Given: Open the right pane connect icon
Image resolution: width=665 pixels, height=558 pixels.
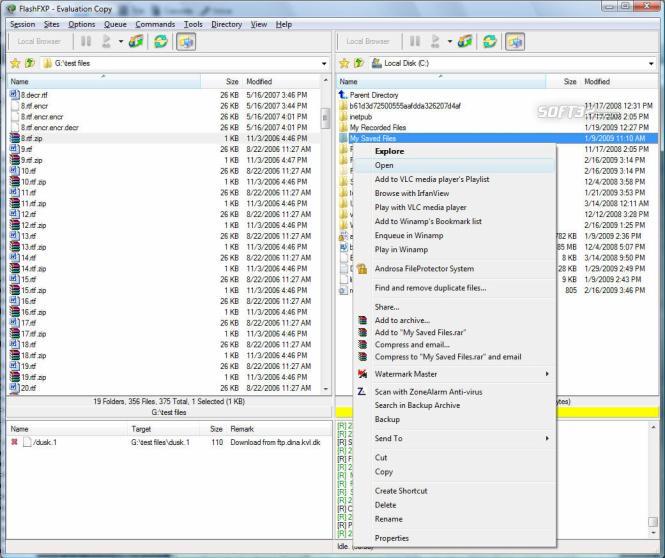Looking at the screenshot, I should click(465, 42).
